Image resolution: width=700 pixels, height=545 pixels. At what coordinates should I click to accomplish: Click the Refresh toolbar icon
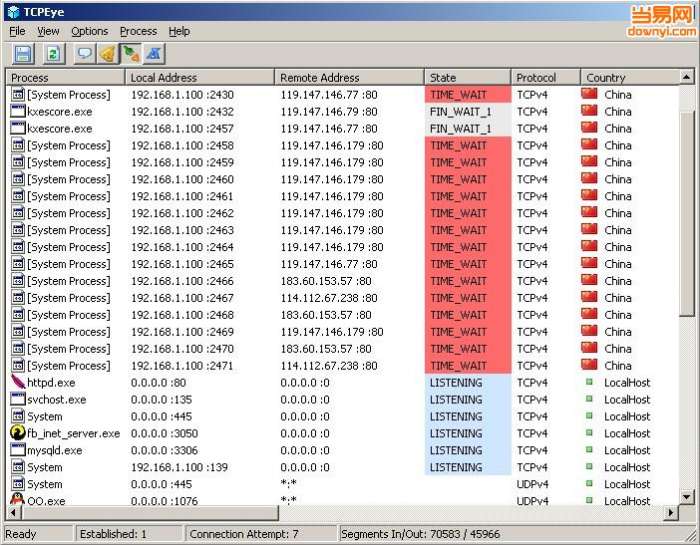point(53,54)
